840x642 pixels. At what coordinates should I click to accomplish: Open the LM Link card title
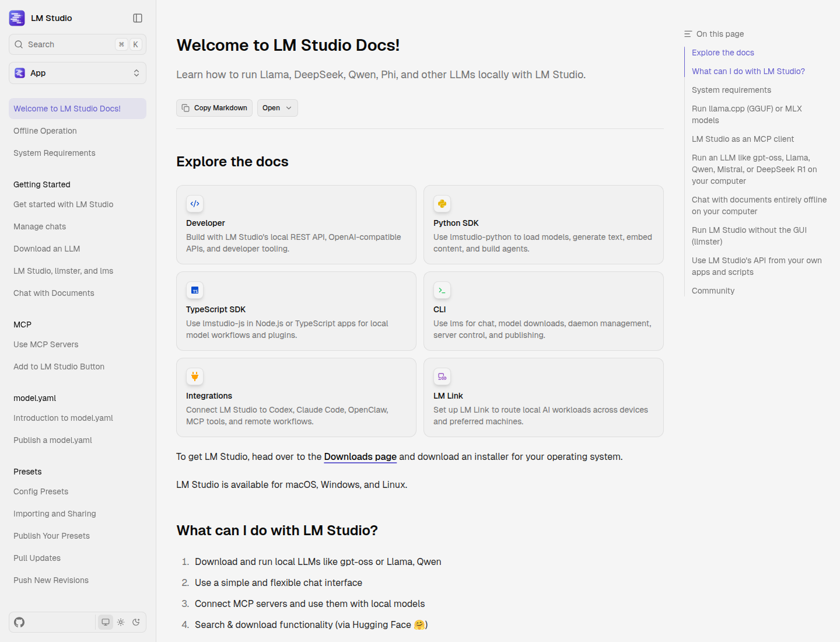[x=448, y=396]
